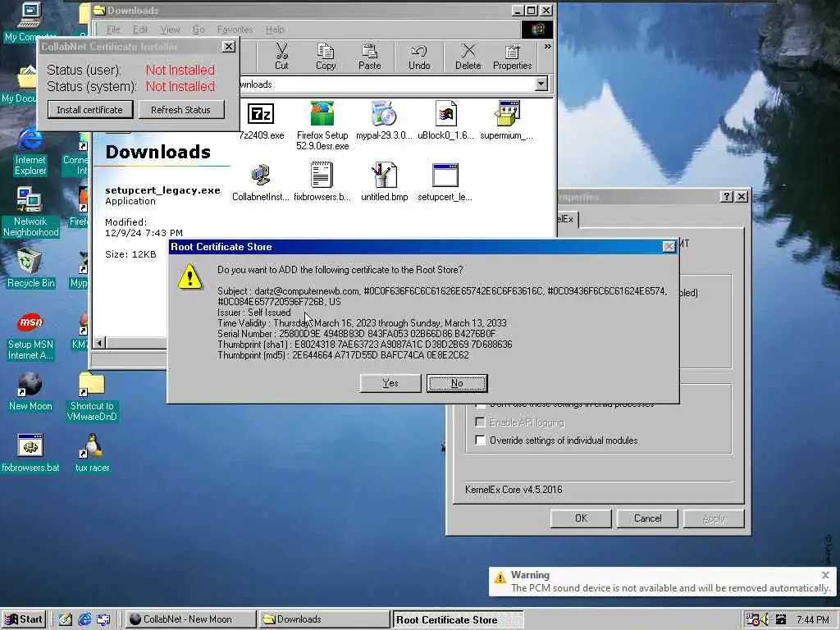
Task: Open the tux racer desktop shortcut
Action: (x=92, y=453)
